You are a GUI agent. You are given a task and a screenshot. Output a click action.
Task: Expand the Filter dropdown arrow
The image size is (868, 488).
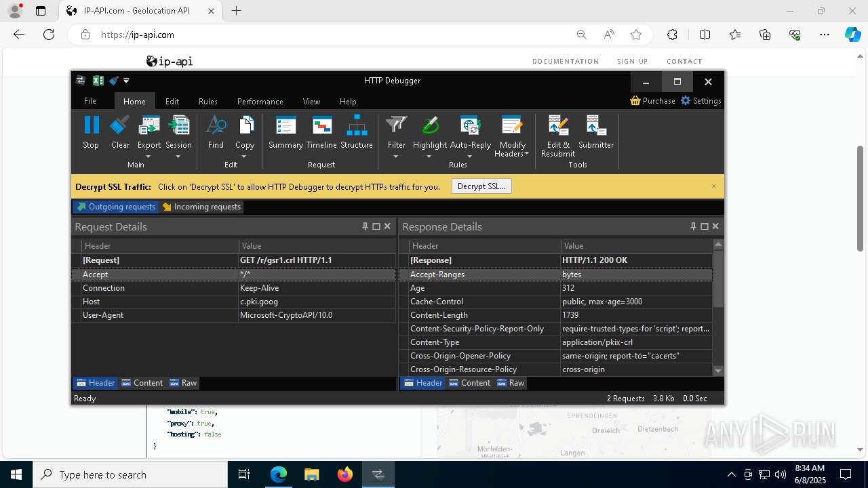point(396,157)
